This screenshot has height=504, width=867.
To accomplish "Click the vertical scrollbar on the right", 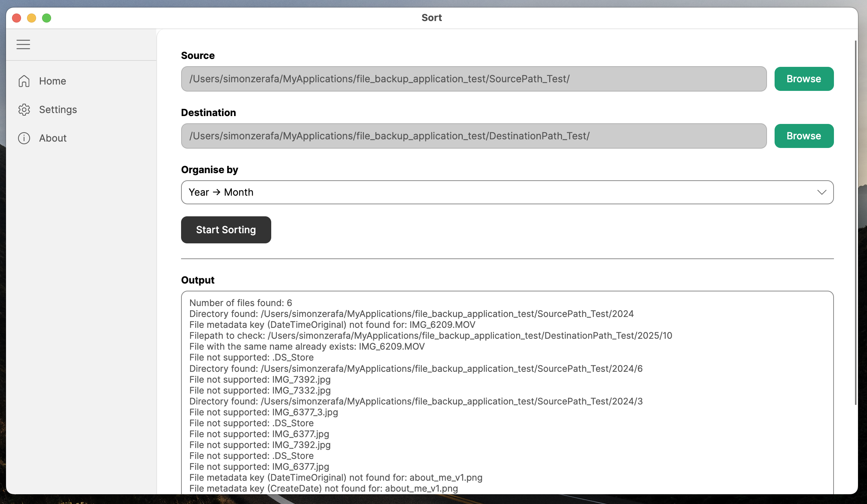I will pos(855,222).
